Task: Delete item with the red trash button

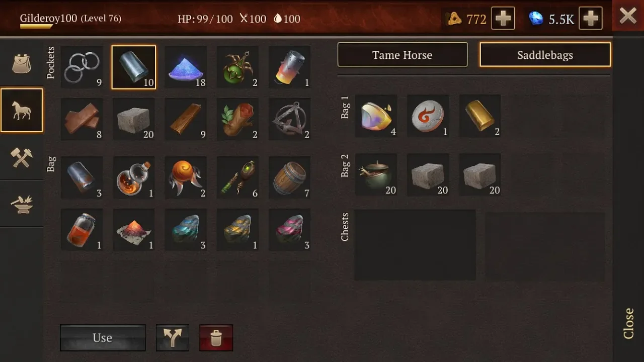Action: [216, 337]
